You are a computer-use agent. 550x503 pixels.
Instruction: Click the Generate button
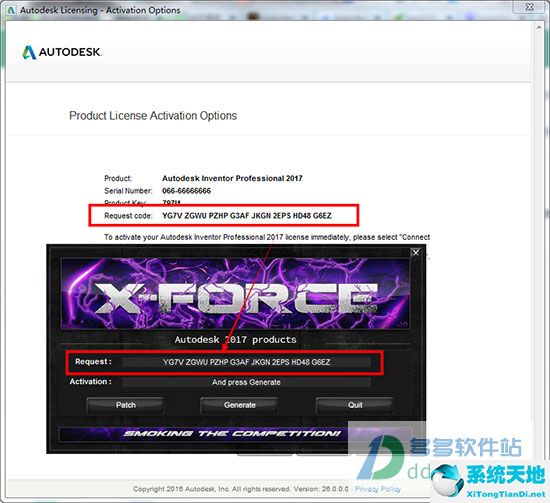pyautogui.click(x=240, y=405)
